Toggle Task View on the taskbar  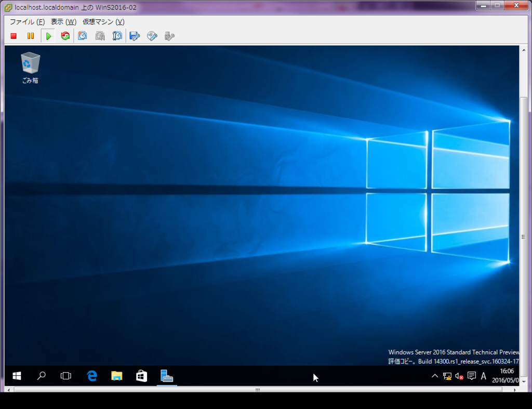[65, 376]
